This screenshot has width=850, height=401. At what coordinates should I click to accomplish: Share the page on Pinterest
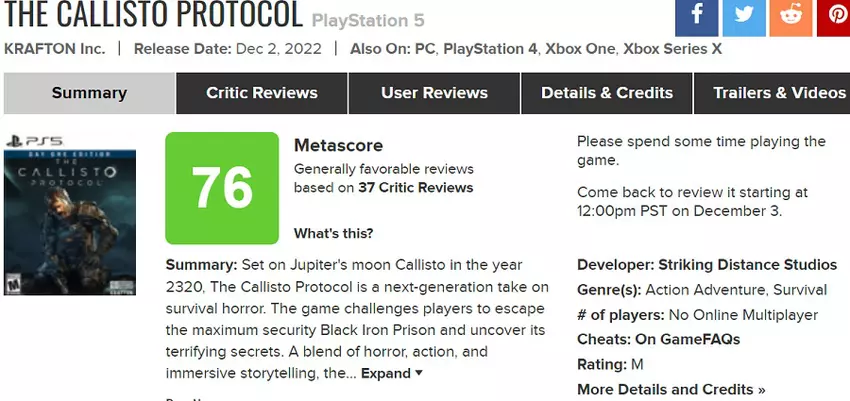(x=835, y=16)
